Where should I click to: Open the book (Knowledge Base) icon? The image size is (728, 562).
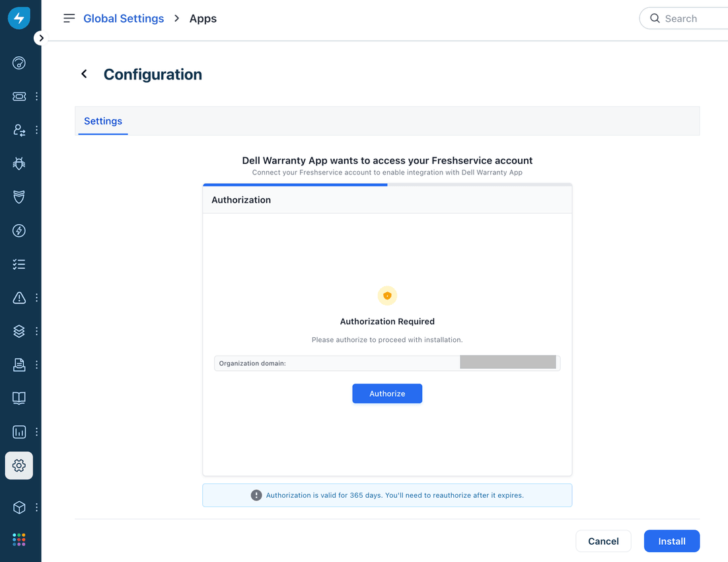click(x=18, y=397)
